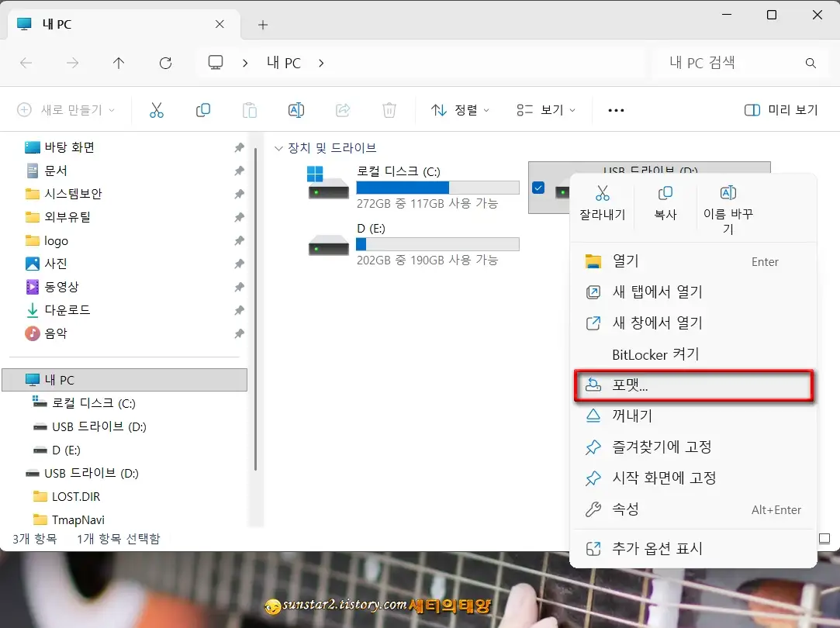The width and height of the screenshot is (840, 628).
Task: Click the Rename icon in the toolbar
Action: tap(296, 110)
